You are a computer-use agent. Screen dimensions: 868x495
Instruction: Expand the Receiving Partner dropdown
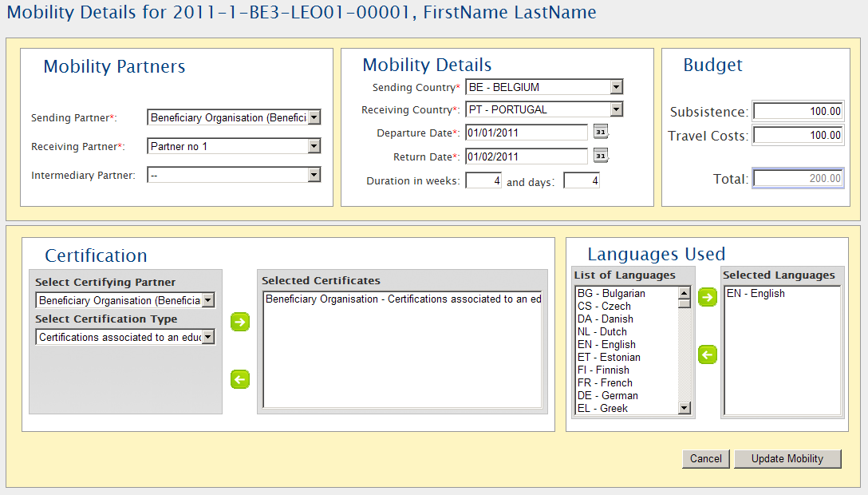tap(314, 146)
